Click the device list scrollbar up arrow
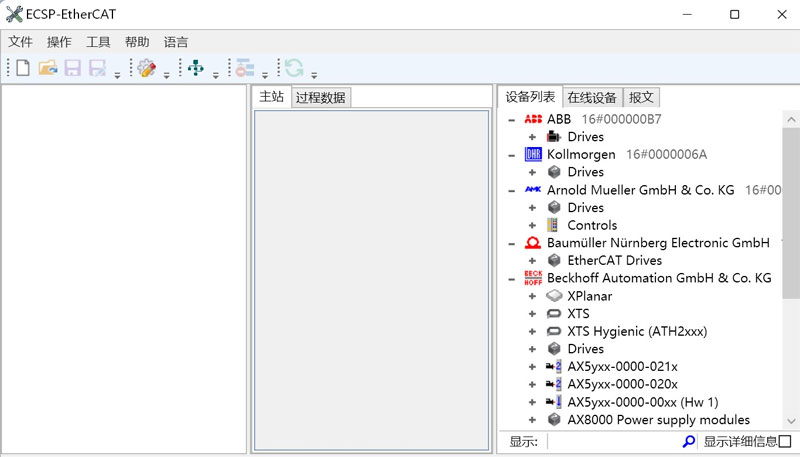Viewport: 800px width, 457px height. pyautogui.click(x=791, y=119)
